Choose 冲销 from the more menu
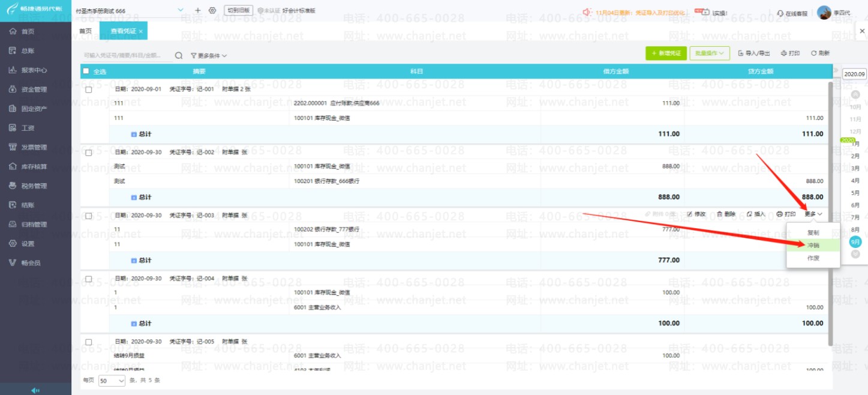The width and height of the screenshot is (868, 395). pos(813,246)
